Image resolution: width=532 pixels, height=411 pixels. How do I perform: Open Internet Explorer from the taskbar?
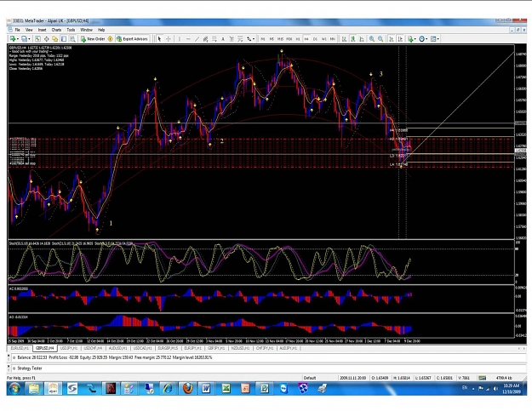(x=168, y=389)
